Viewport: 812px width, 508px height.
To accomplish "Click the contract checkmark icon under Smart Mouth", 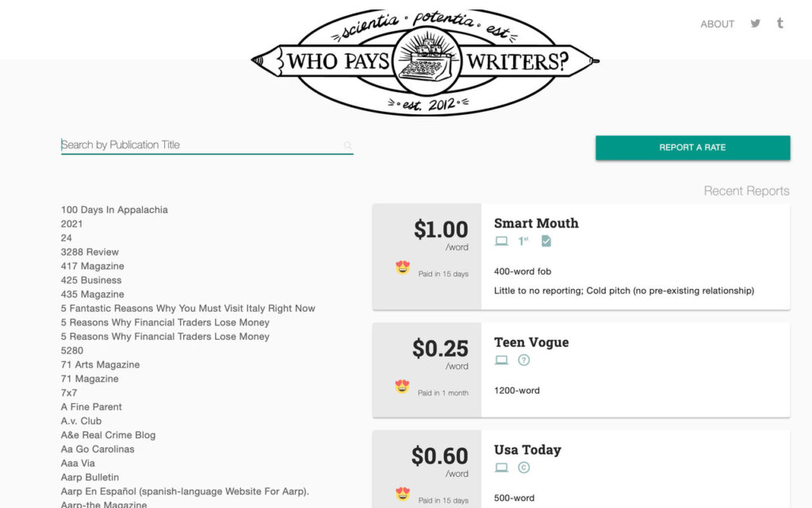I will point(546,241).
